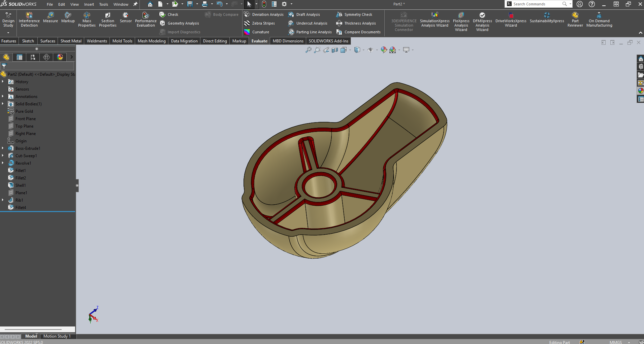The width and height of the screenshot is (644, 344).
Task: Open DisplayManager appearance tab icon
Action: click(x=60, y=57)
